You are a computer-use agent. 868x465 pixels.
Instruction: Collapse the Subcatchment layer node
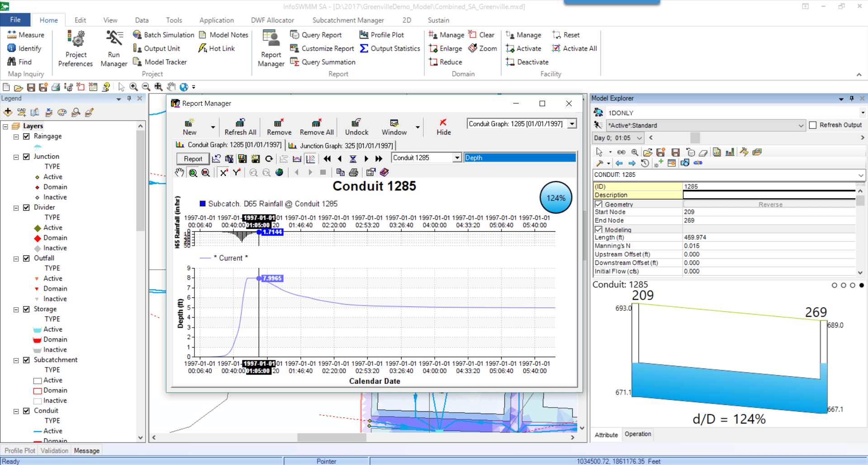click(x=16, y=361)
